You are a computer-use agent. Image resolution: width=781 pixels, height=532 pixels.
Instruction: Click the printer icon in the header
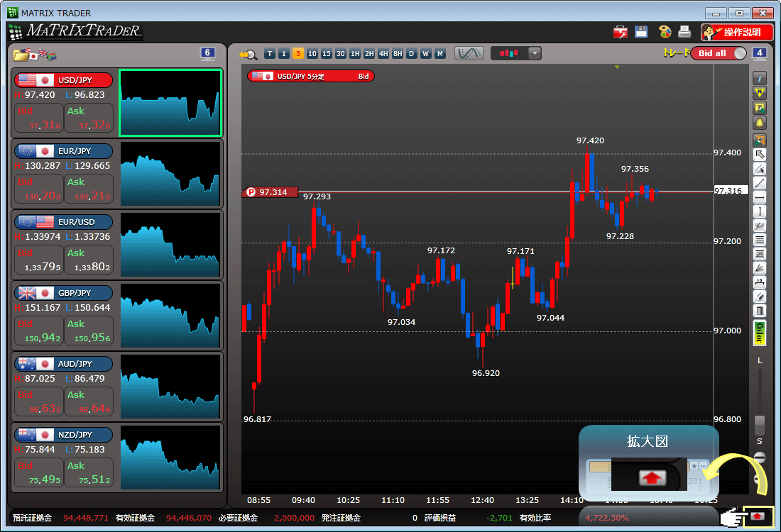685,32
